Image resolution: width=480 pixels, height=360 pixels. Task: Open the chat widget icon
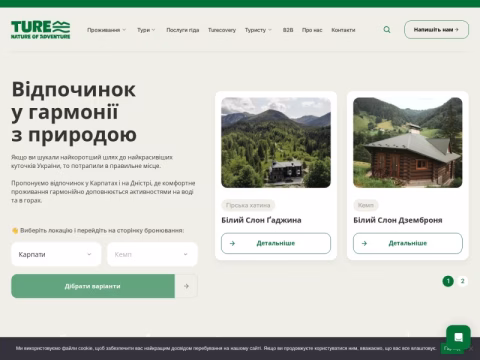click(458, 337)
